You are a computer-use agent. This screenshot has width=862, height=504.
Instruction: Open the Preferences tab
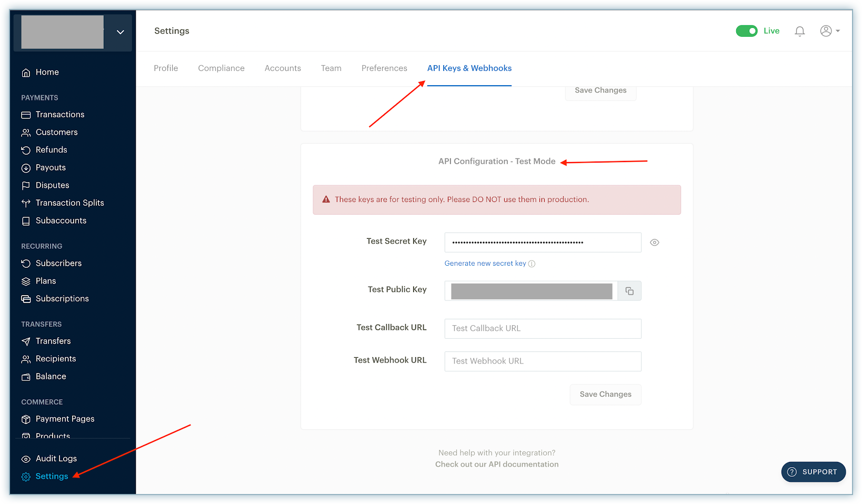(x=384, y=68)
